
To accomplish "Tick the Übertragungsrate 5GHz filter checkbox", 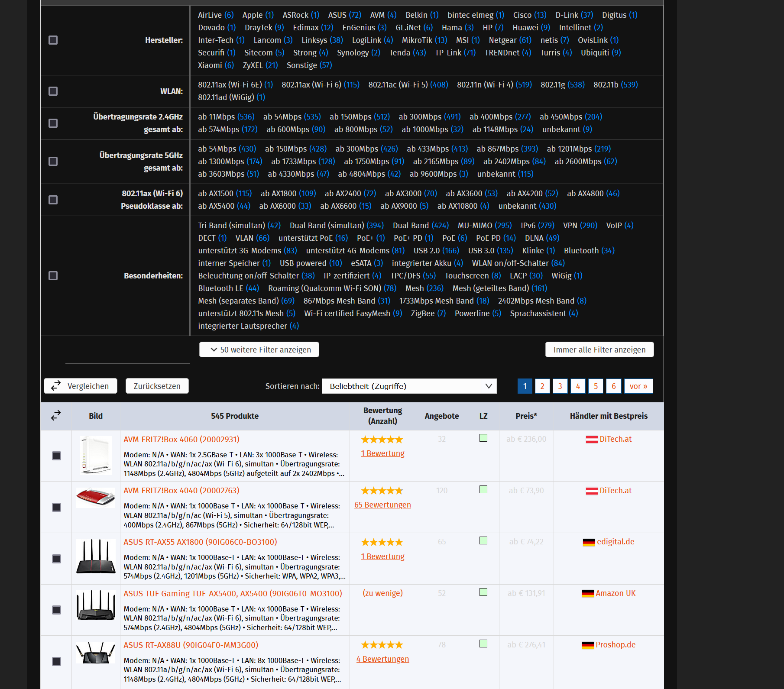I will tap(53, 161).
